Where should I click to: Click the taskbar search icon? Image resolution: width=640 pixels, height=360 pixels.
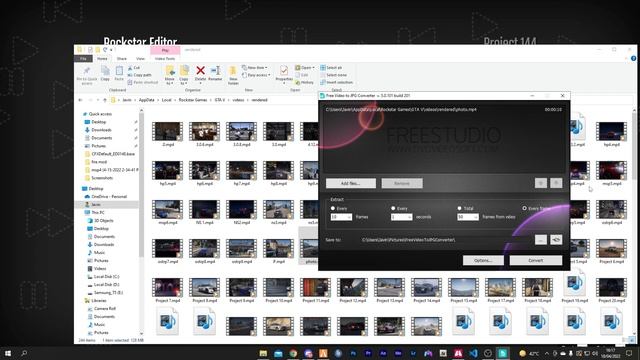(x=24, y=353)
